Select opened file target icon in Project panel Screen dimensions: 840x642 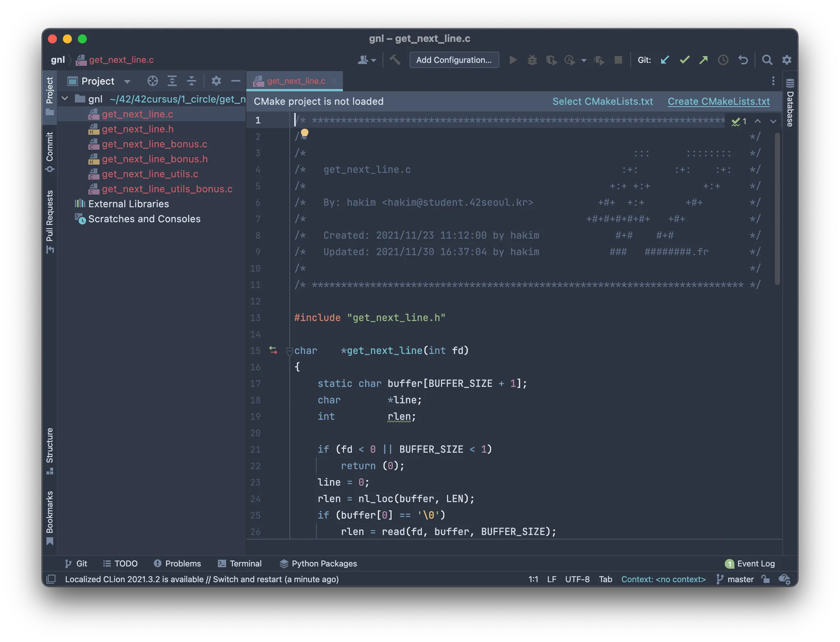(153, 81)
